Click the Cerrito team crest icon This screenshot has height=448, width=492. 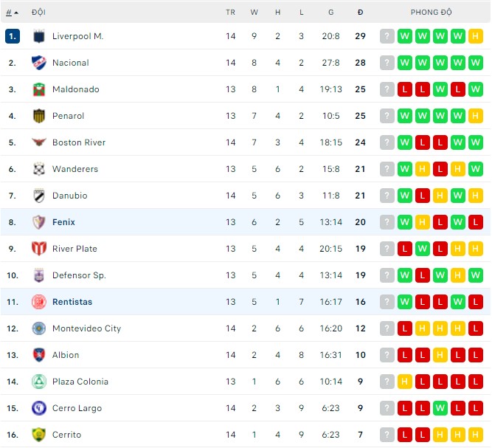coord(39,435)
